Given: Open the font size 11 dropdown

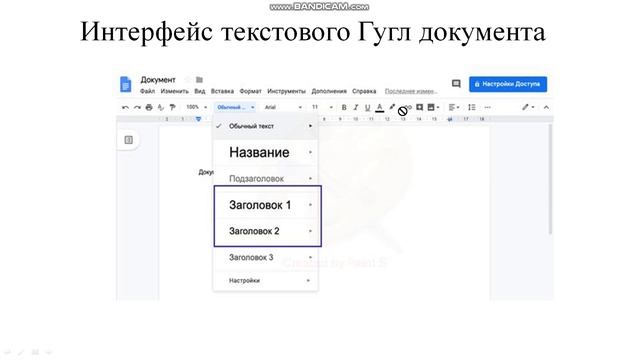Looking at the screenshot, I should pos(322,107).
